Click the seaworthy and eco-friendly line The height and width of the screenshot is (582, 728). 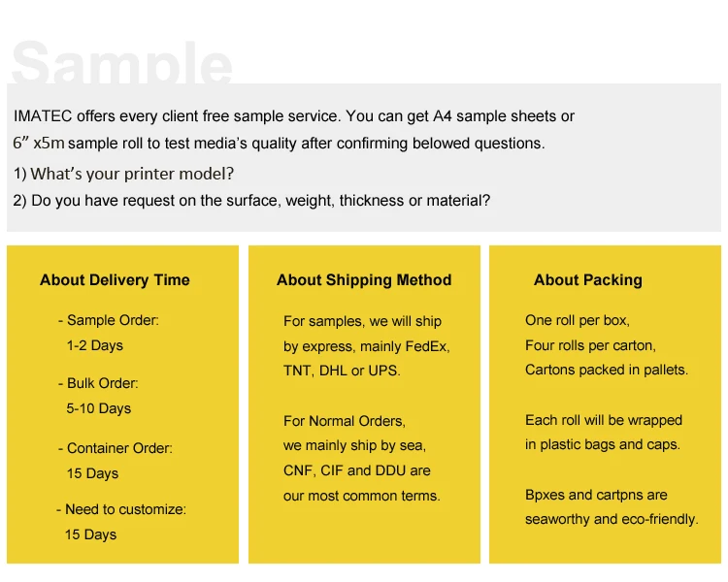(612, 519)
